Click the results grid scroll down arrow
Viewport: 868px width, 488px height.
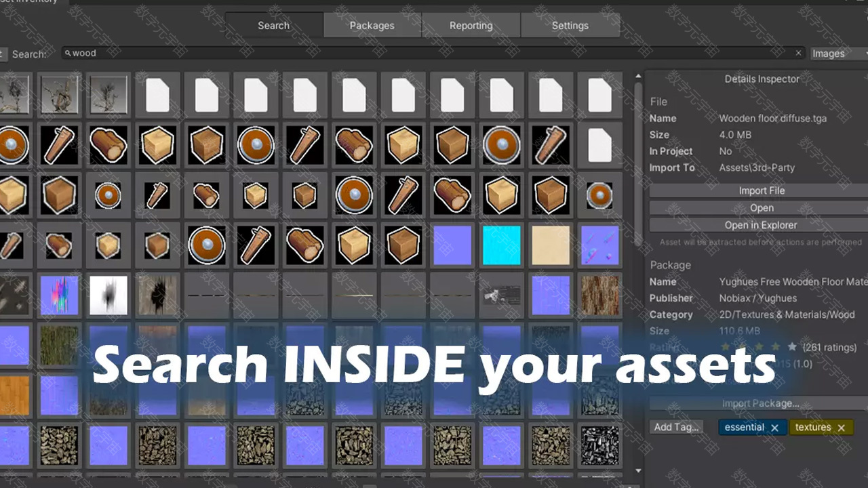point(638,470)
